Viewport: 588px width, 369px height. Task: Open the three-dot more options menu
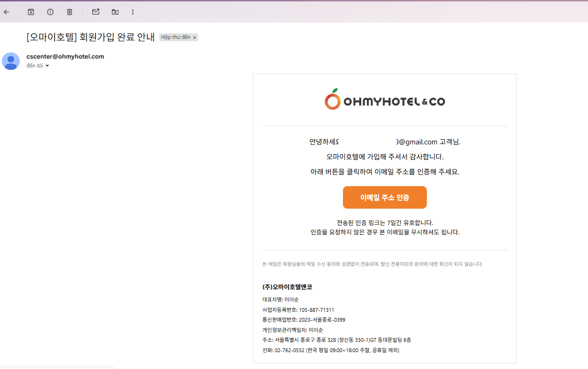(133, 12)
